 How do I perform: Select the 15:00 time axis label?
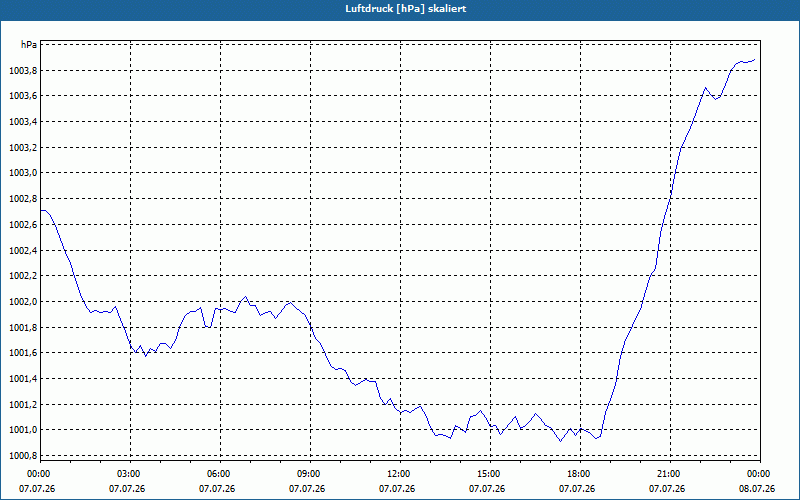coord(490,473)
